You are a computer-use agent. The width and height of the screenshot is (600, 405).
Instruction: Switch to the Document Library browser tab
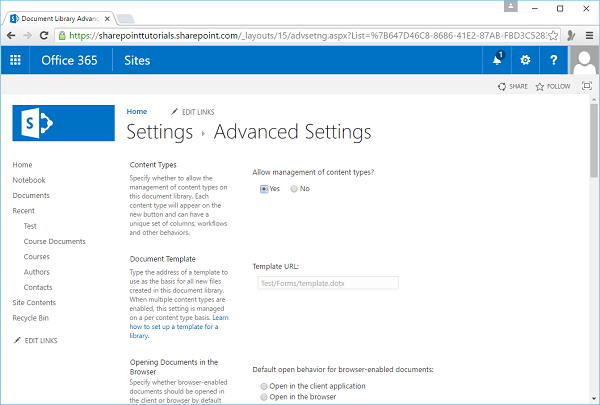click(x=55, y=17)
